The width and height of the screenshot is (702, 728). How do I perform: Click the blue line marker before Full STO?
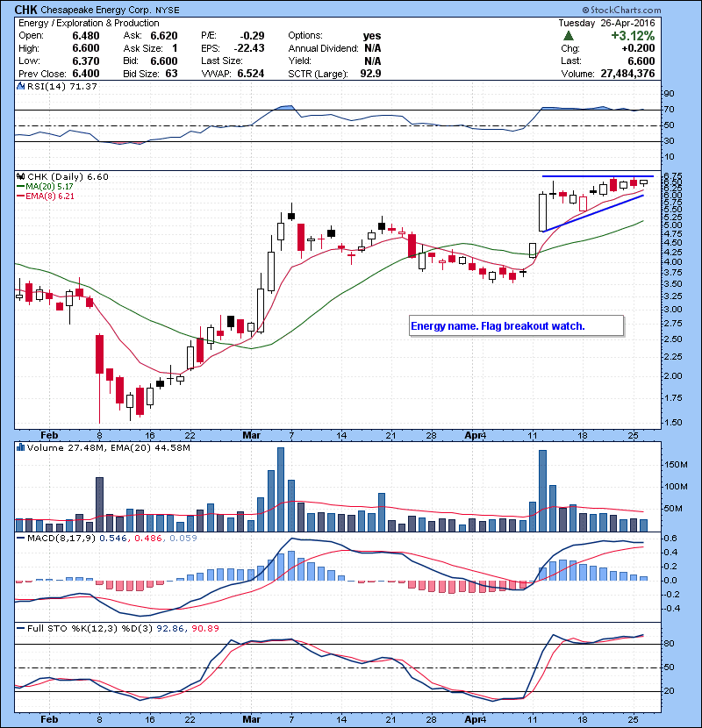pos(21,628)
